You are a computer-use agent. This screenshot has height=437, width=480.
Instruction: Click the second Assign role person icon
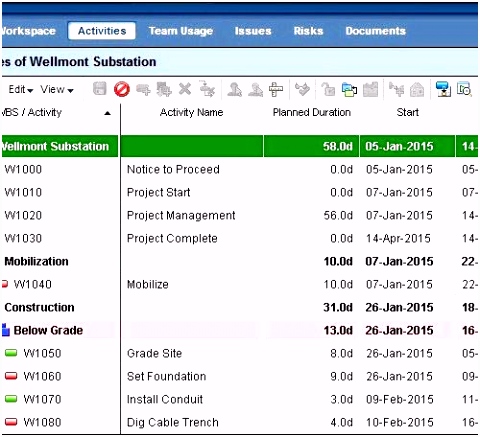[x=255, y=90]
